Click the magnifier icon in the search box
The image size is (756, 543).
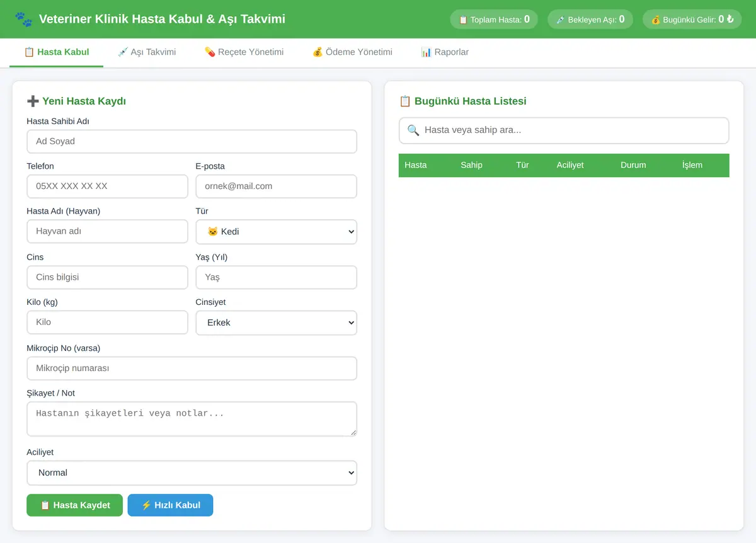click(413, 130)
